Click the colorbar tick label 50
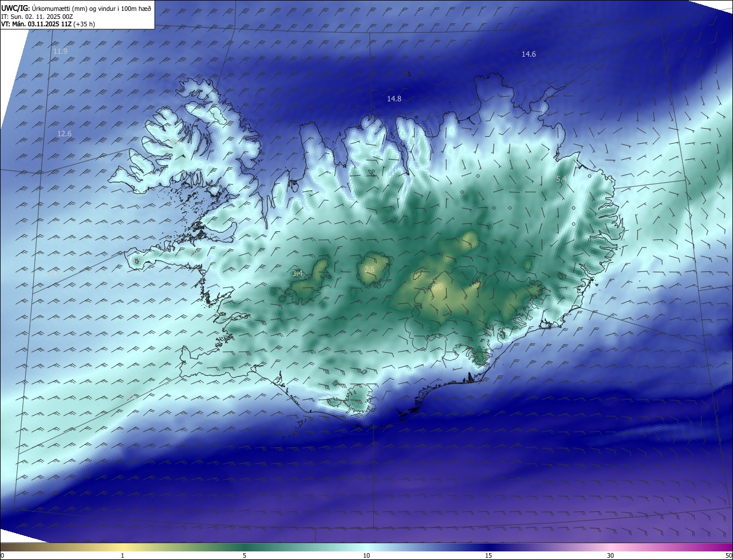Image resolution: width=733 pixels, height=560 pixels. click(x=728, y=556)
